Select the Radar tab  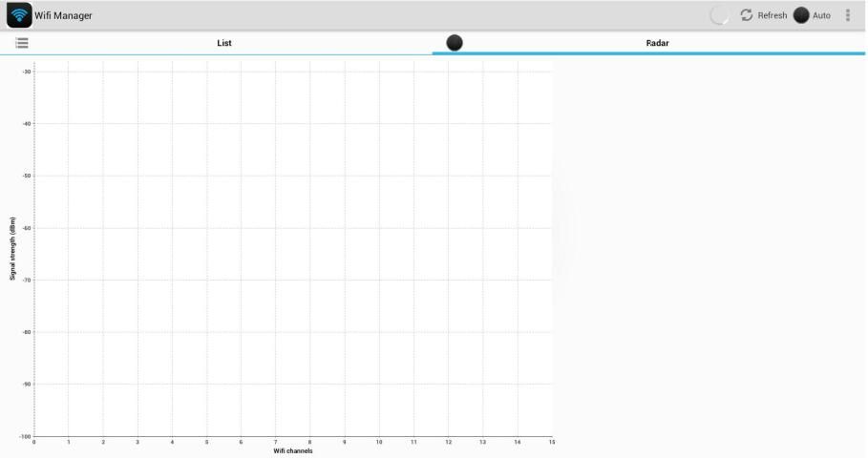657,43
